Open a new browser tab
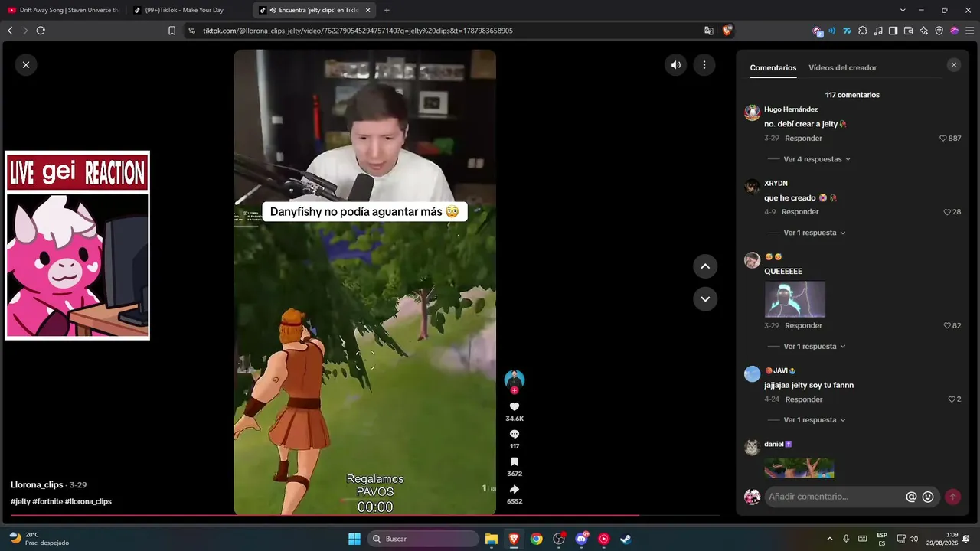 [387, 10]
